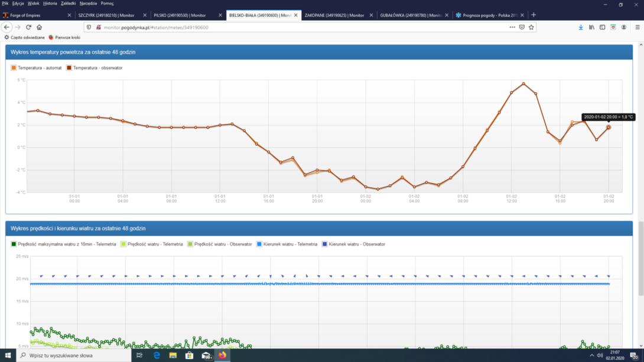The image size is (644, 362).
Task: Click the Windows taskbar search box
Action: coord(74,356)
